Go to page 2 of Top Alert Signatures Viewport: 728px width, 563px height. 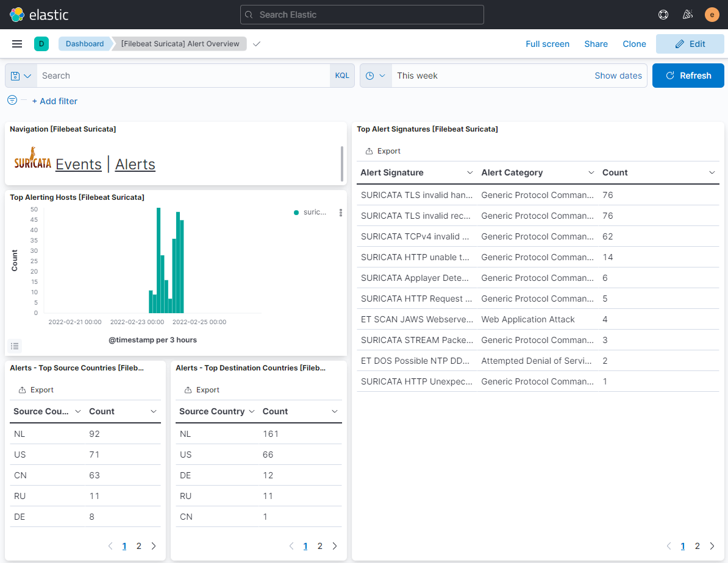[697, 546]
